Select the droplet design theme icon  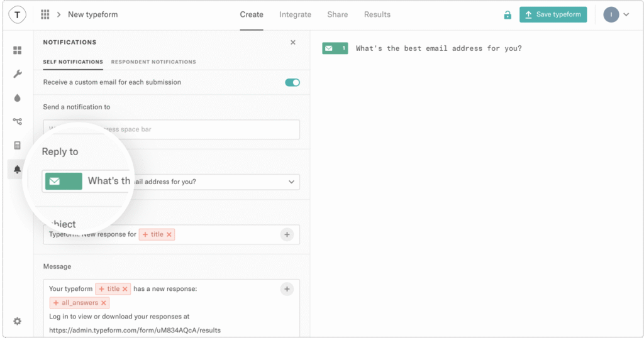[x=17, y=98]
